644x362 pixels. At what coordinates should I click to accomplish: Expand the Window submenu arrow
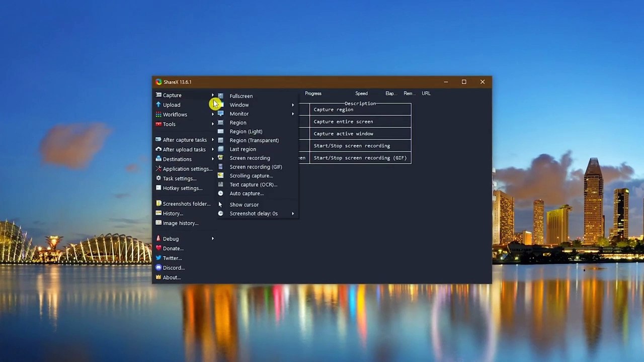click(x=293, y=105)
